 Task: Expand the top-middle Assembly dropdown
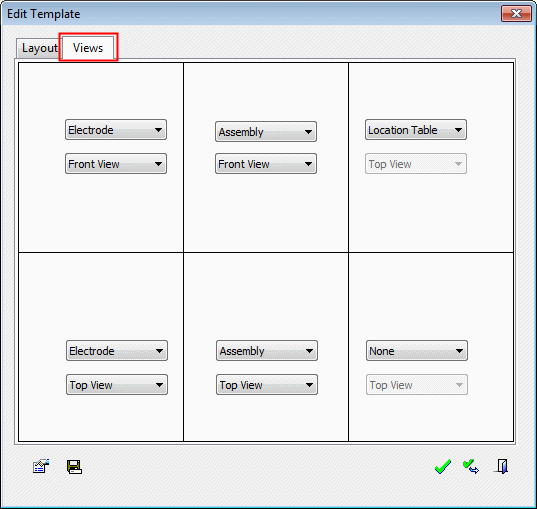pos(266,132)
